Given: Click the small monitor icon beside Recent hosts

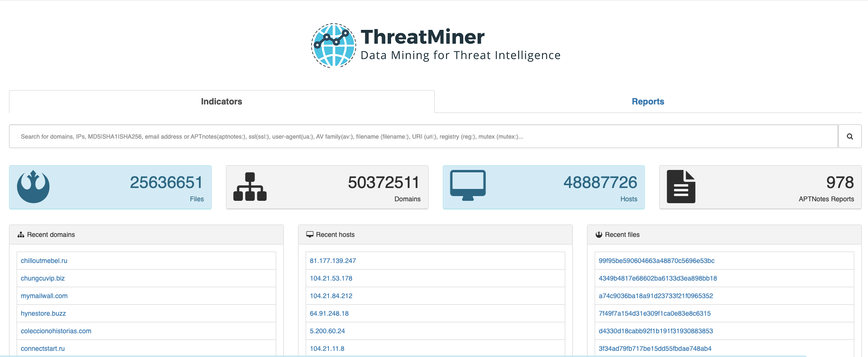Looking at the screenshot, I should 310,235.
